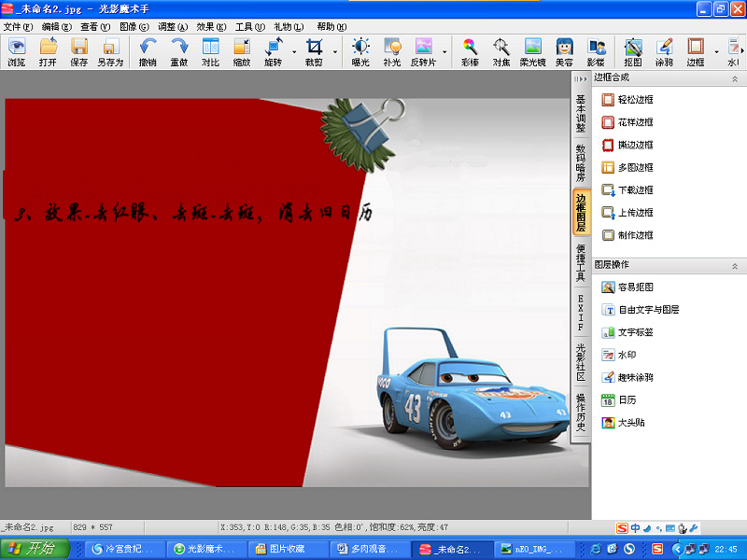Undo with the 撤销 icon
Viewport: 747px width, 560px height.
pyautogui.click(x=148, y=52)
